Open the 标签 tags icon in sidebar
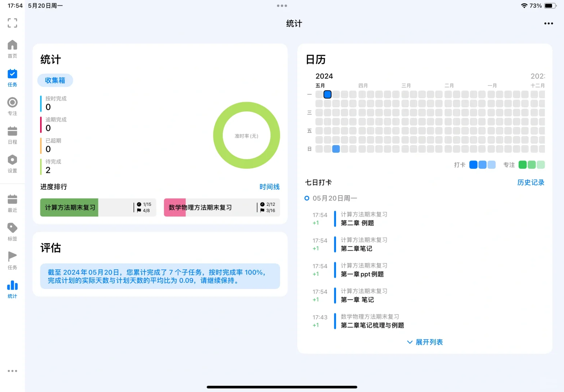The width and height of the screenshot is (564, 392). 12,231
